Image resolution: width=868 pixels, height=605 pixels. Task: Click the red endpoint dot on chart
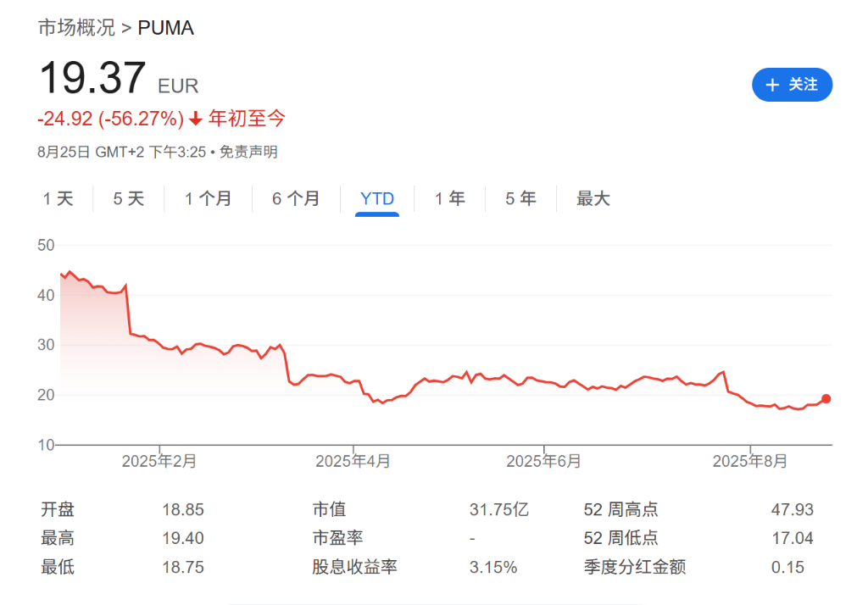pos(826,398)
